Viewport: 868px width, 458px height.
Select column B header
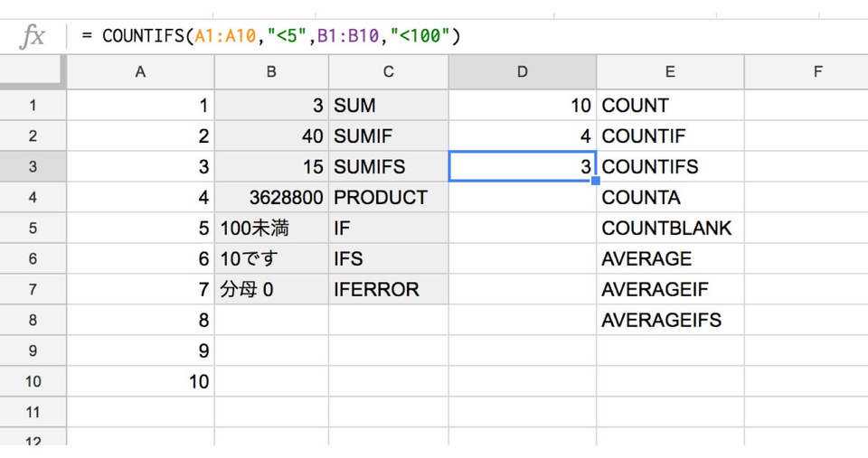pyautogui.click(x=271, y=72)
